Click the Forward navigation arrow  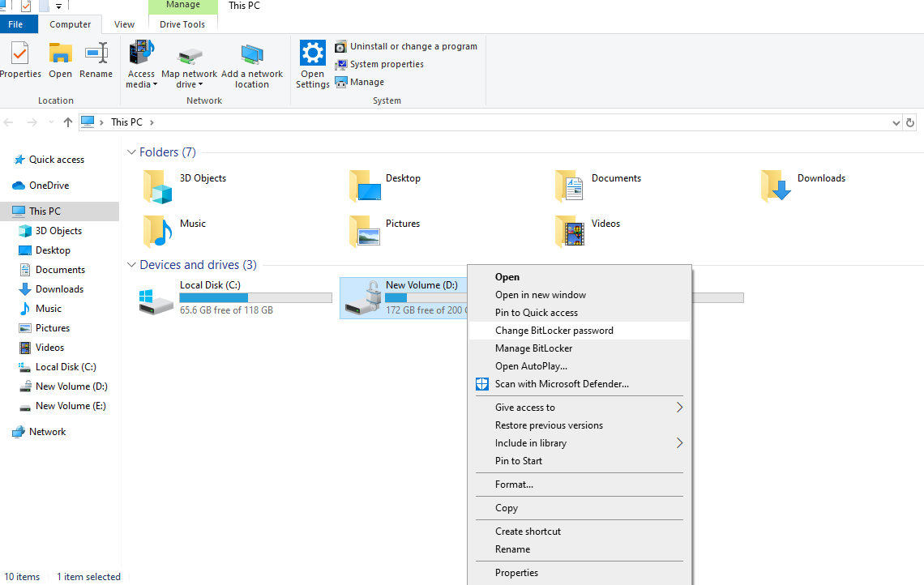[32, 122]
